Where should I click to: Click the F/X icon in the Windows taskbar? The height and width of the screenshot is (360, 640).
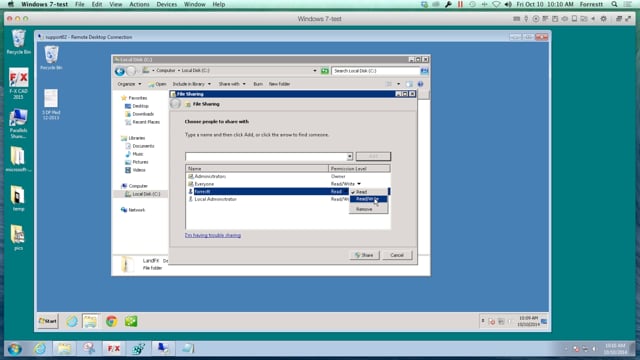tap(113, 349)
